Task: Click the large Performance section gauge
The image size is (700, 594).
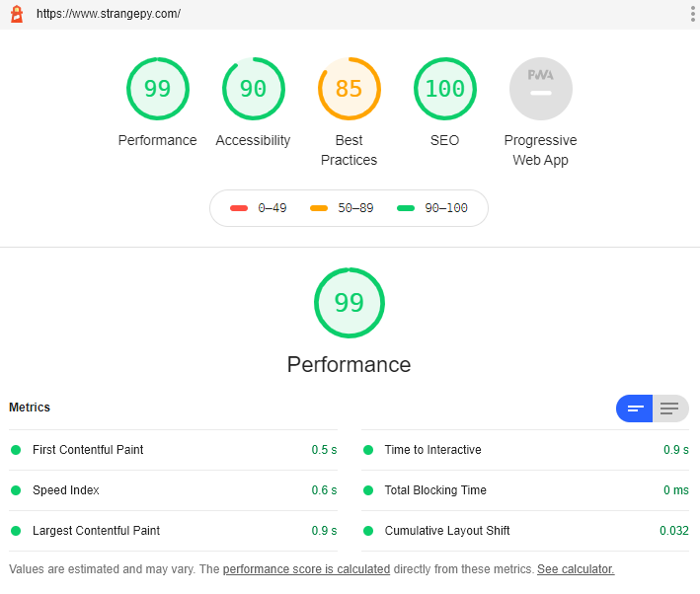Action: 350,303
